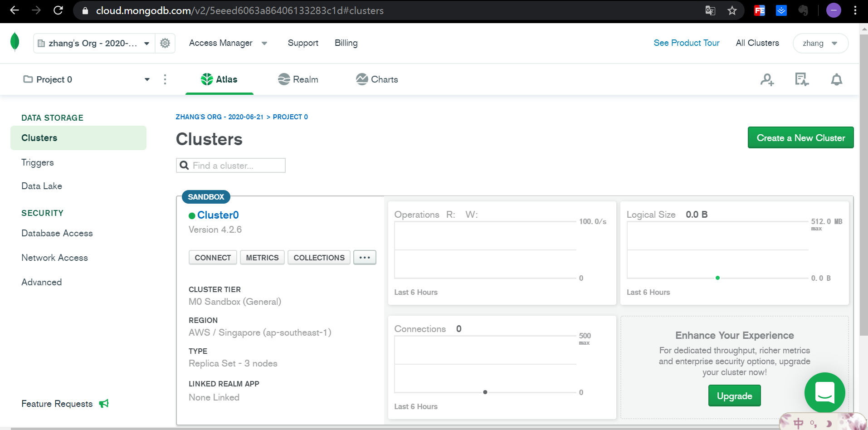Click the ZHANG'S ORG breadcrumb link
Screen dimensions: 868x430
click(x=219, y=117)
